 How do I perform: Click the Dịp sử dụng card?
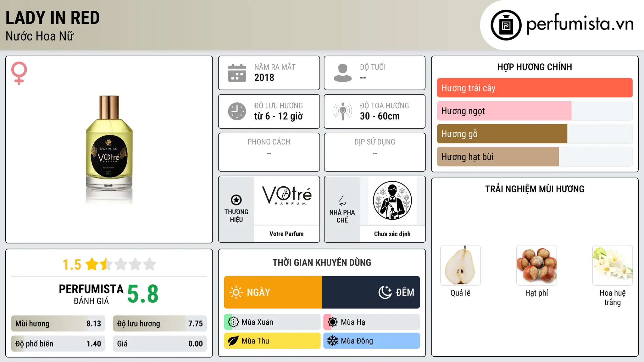pyautogui.click(x=375, y=152)
